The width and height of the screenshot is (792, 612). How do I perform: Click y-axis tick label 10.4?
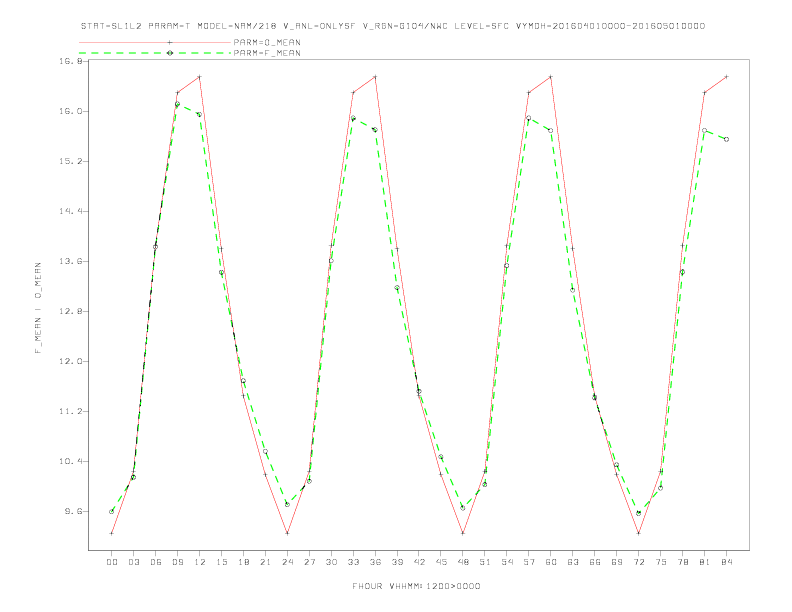71,461
